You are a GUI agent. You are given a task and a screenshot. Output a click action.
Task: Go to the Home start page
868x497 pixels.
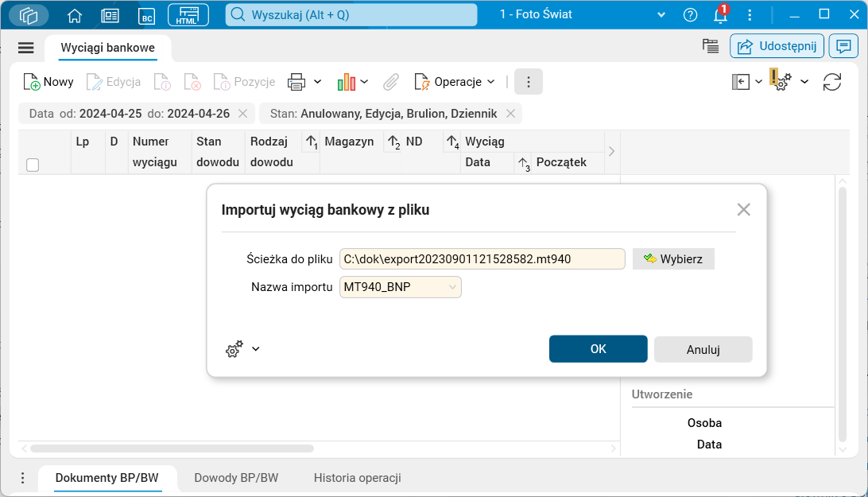[74, 16]
